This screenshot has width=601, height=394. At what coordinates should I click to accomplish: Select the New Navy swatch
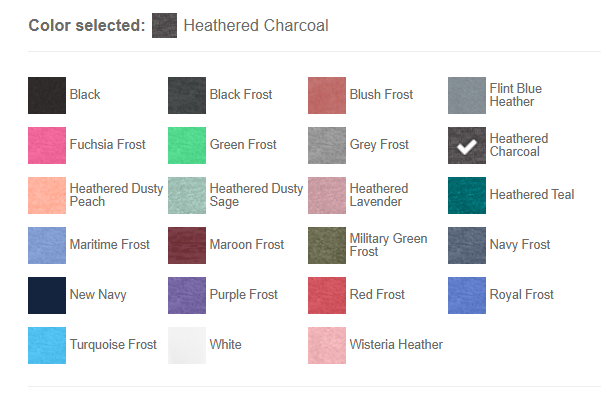(47, 296)
